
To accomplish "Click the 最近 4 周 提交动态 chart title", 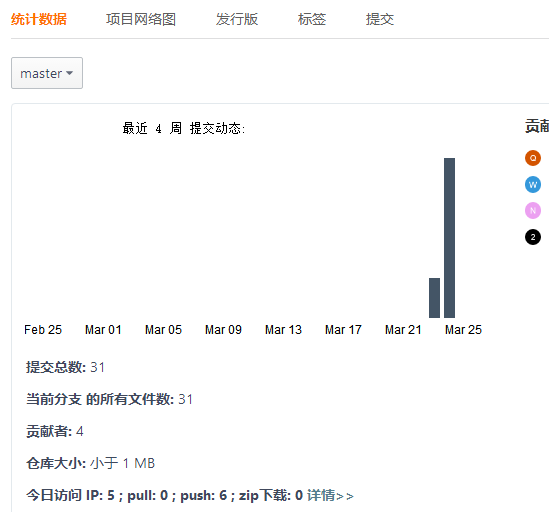I will pyautogui.click(x=183, y=128).
